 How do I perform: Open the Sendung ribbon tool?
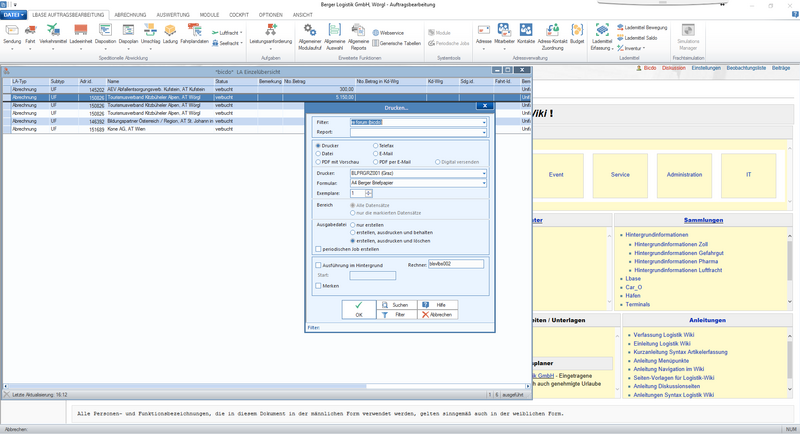tap(12, 34)
